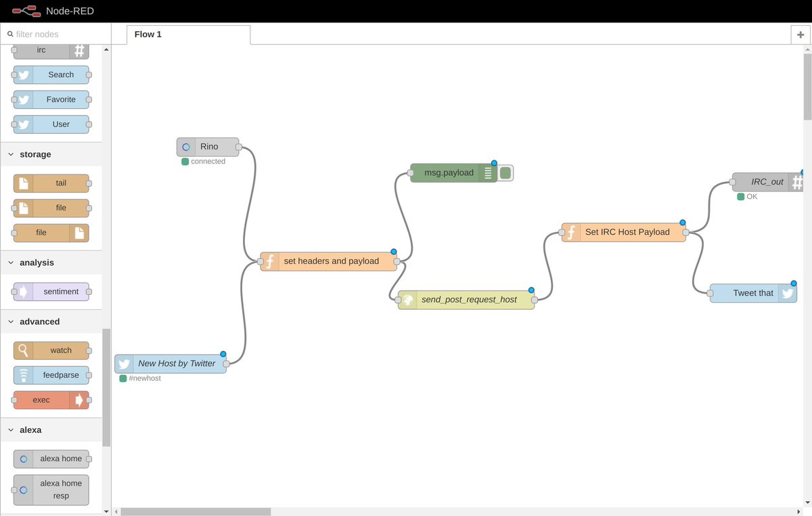Click the output port of send_post_request_host
The width and height of the screenshot is (812, 516).
(535, 300)
